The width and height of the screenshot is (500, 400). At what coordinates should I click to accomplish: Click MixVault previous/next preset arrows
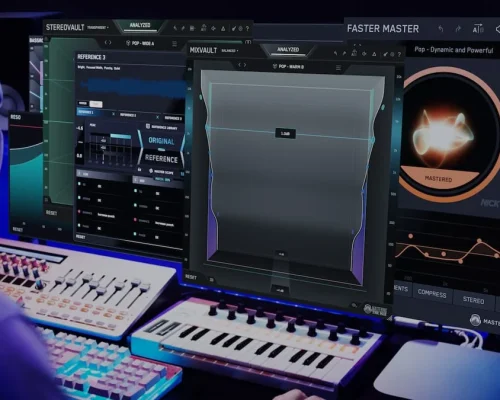pos(242,65)
